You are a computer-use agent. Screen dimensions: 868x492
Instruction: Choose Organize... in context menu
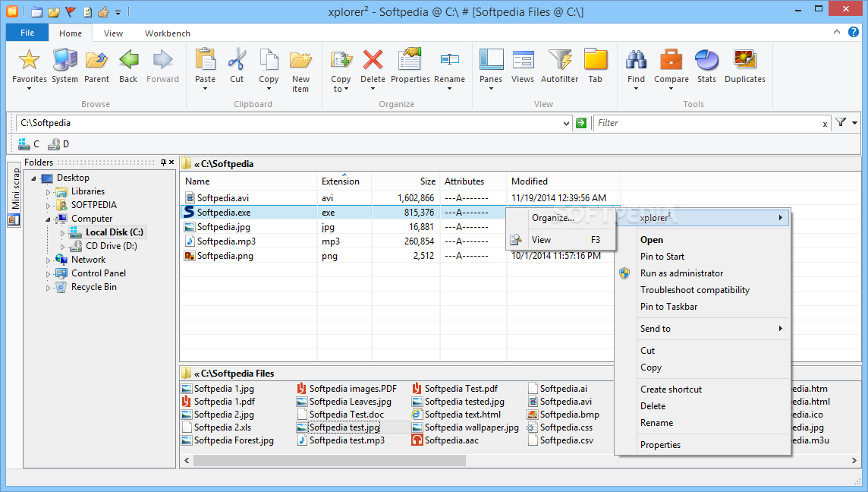pyautogui.click(x=560, y=218)
